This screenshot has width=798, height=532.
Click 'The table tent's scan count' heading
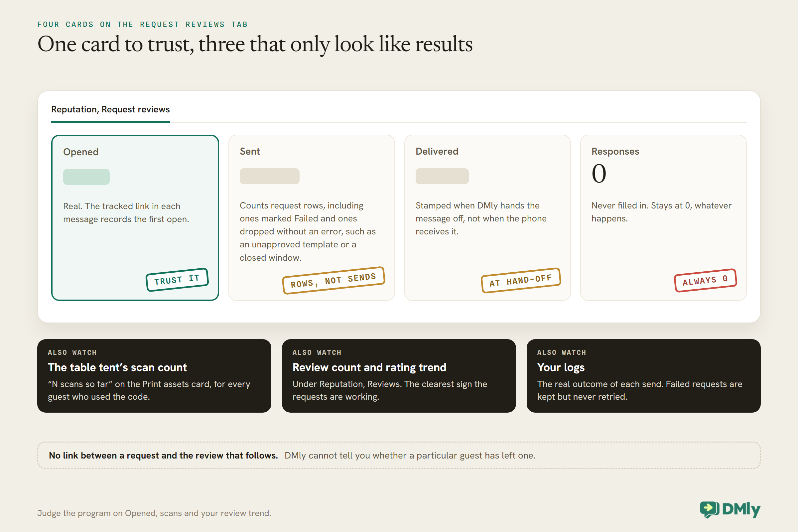click(x=117, y=367)
